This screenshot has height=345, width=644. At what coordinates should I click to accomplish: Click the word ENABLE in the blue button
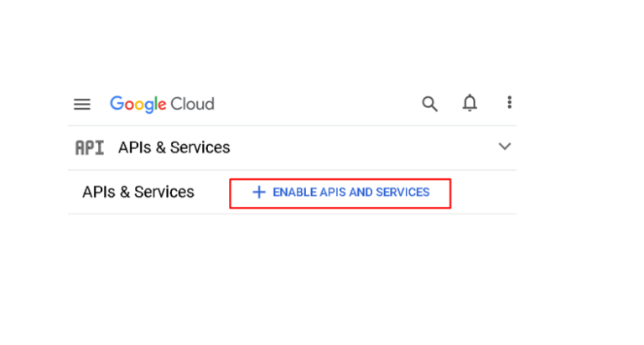pyautogui.click(x=294, y=192)
